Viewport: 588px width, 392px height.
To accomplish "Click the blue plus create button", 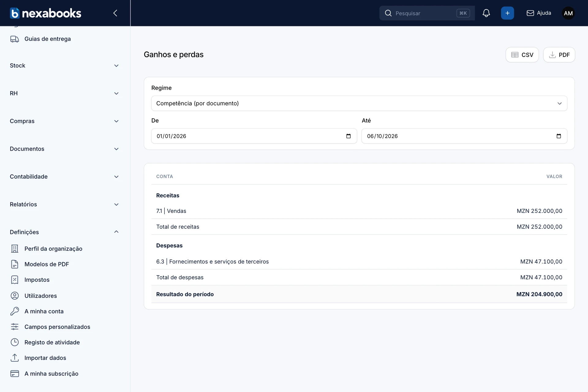I will pos(507,13).
